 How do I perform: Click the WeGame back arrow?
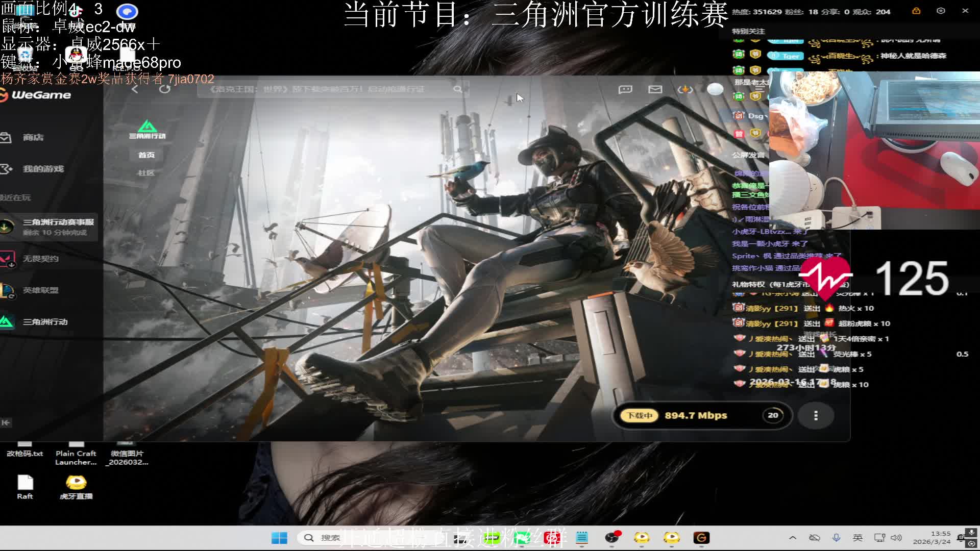135,89
